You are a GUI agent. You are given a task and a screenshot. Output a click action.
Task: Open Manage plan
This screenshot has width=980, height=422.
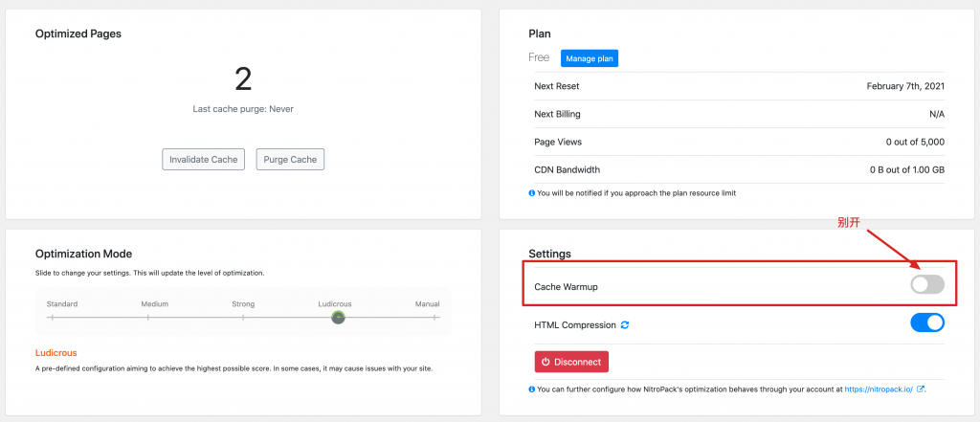[x=590, y=58]
